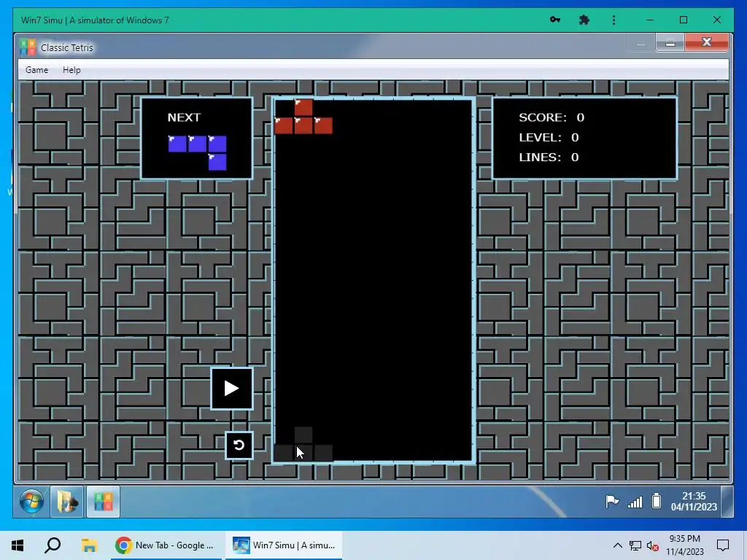Maximize the Win7 Simu window
Screen dimensions: 747x560
click(683, 20)
